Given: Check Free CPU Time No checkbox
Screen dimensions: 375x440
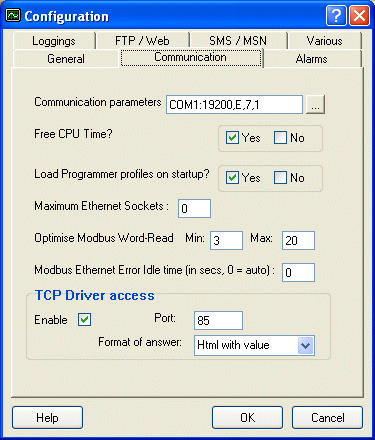Looking at the screenshot, I should (280, 138).
